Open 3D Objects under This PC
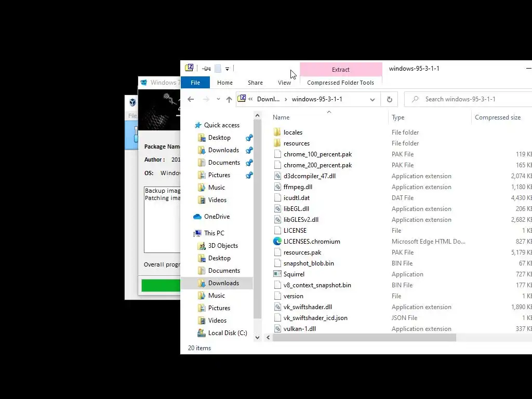 coord(222,246)
